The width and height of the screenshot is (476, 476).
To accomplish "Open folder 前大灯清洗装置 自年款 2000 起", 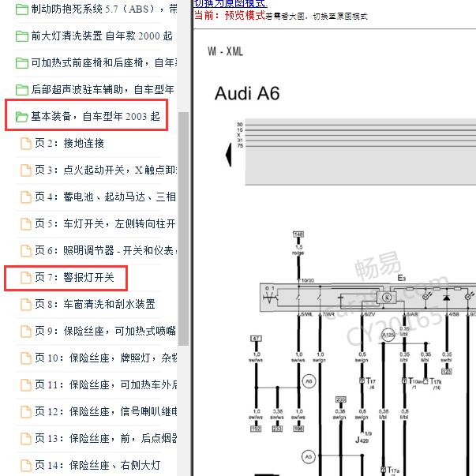I will (94, 36).
